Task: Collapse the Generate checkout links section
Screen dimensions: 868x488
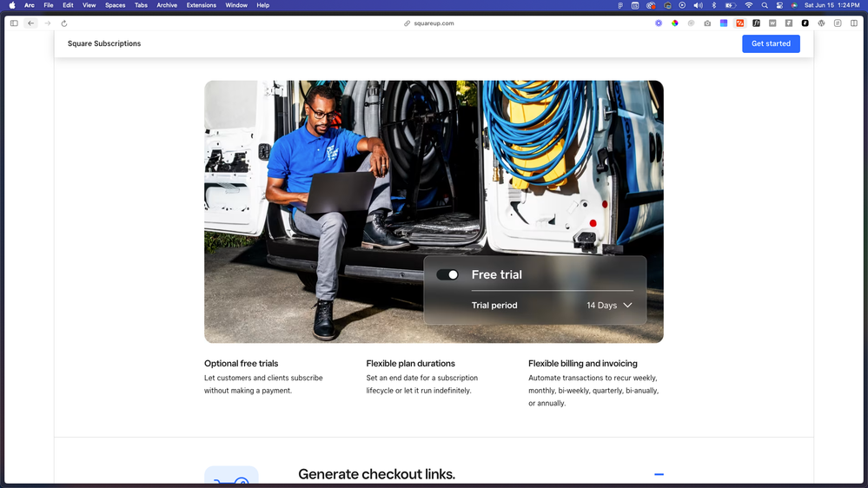Action: 659,474
